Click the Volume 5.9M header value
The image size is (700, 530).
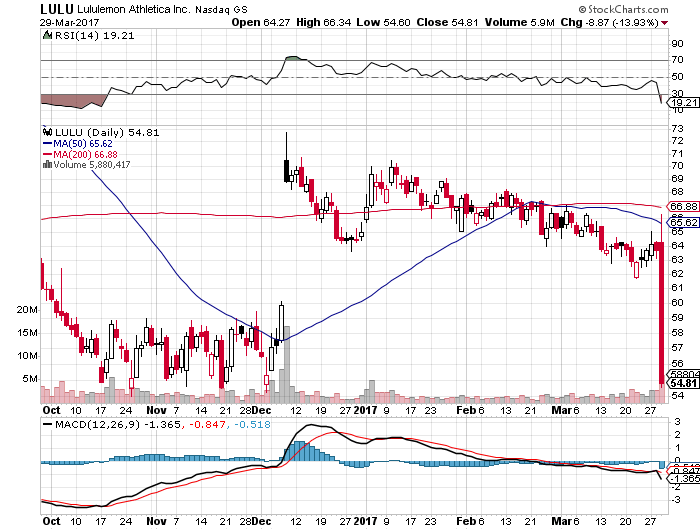(520, 22)
